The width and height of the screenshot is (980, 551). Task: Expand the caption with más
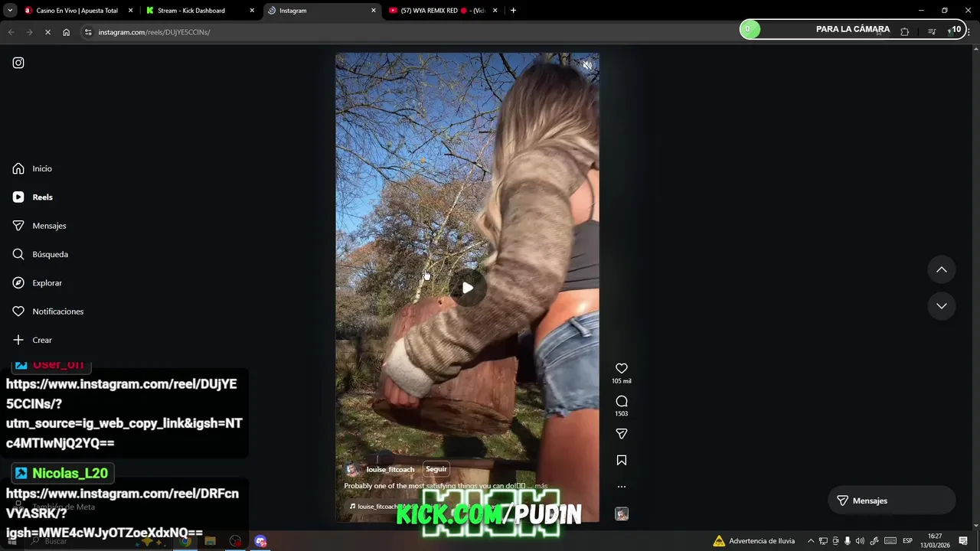tap(541, 486)
